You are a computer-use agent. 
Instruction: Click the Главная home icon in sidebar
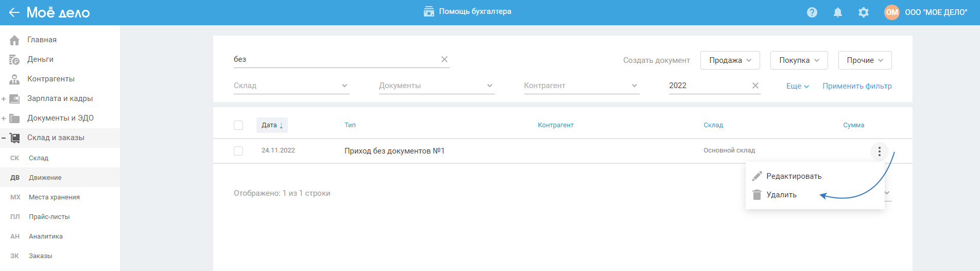point(14,40)
